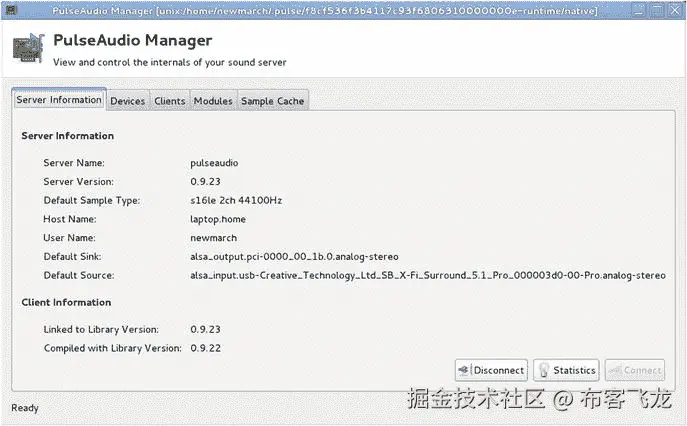Viewport: 687px width, 426px height.
Task: Click the 's16le 2ch 44100Hz' sample type
Action: pyautogui.click(x=236, y=200)
